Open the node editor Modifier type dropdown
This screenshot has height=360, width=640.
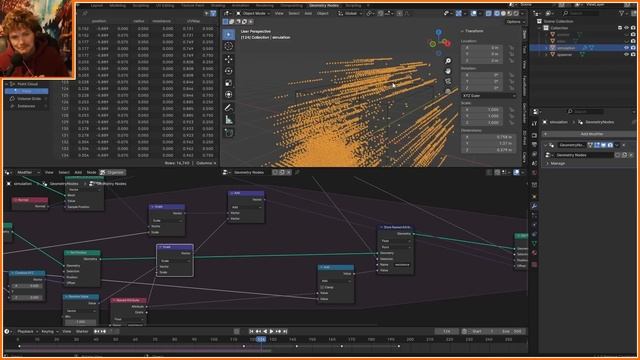28,172
